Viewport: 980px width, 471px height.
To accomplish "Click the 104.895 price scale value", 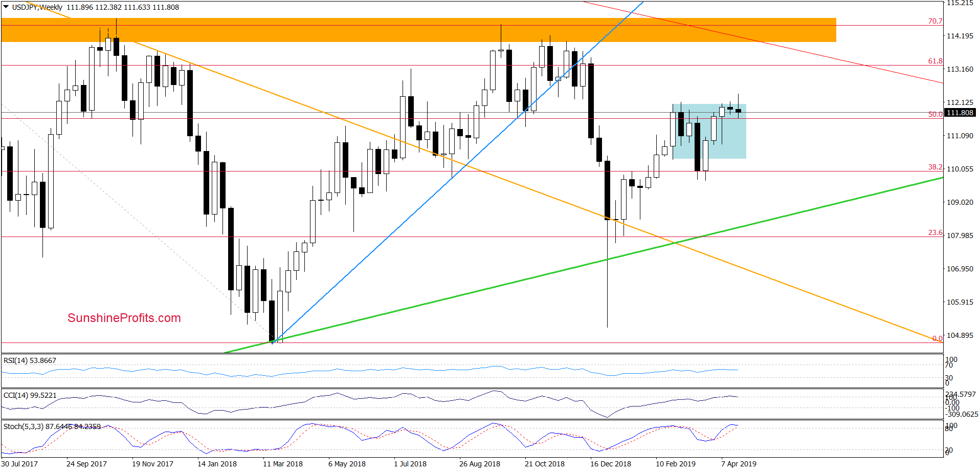I will (960, 335).
